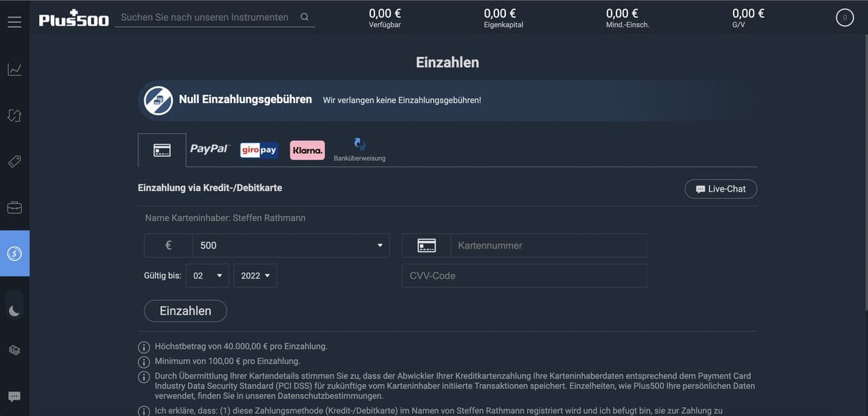Open the account profile circle icon
This screenshot has width=868, height=416.
[x=844, y=18]
